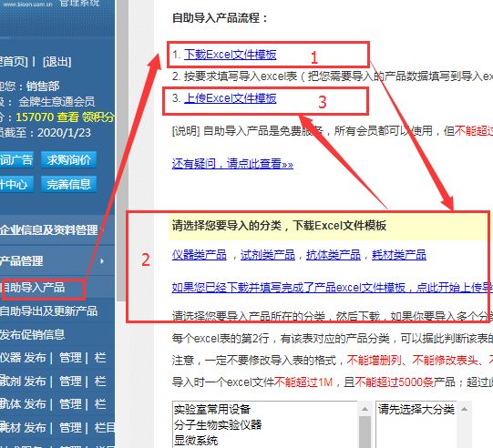Open 还有疑问，请点此查看 help link

click(232, 164)
